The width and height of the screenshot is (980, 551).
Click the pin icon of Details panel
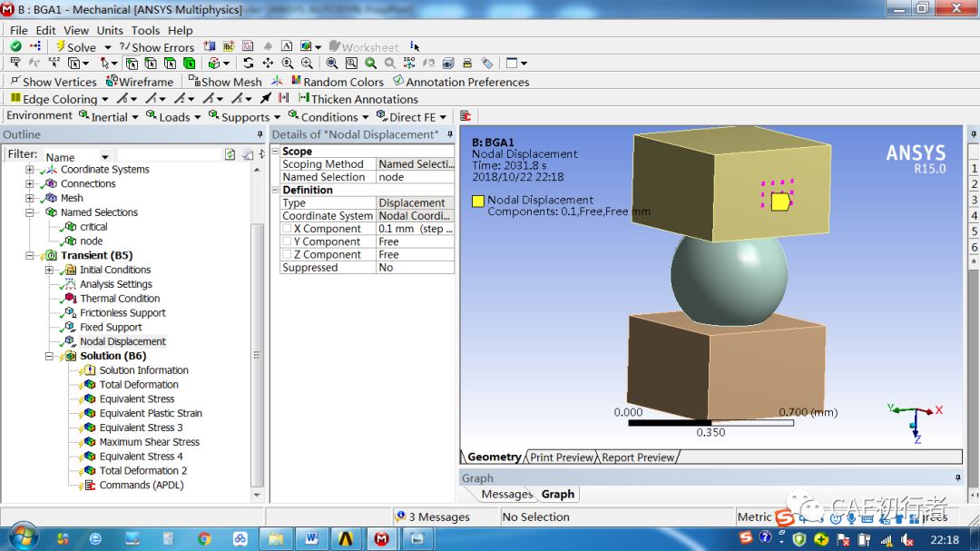[450, 134]
